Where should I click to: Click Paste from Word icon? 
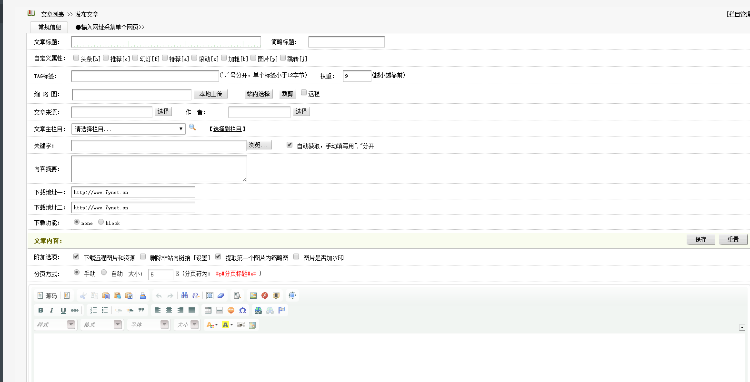click(x=128, y=296)
